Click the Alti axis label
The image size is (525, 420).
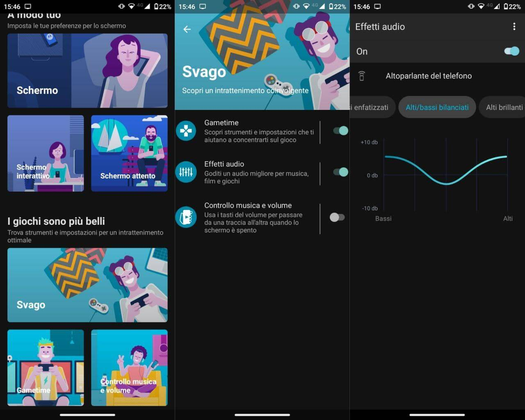point(508,219)
